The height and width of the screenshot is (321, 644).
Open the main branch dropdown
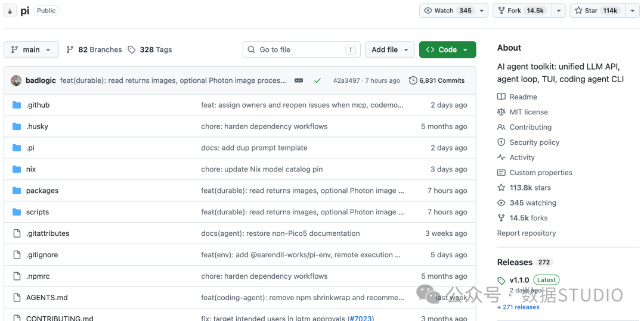[x=31, y=49]
